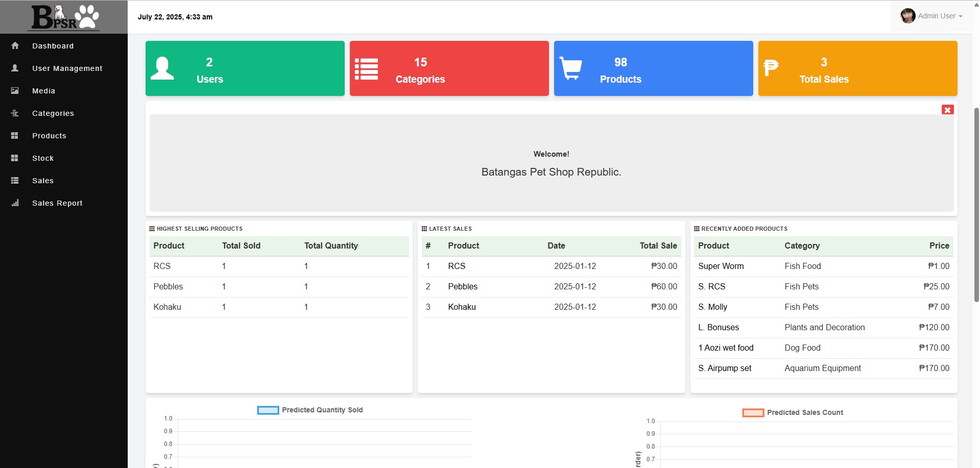Click Plants and Decoration category cell
980x468 pixels.
(825, 327)
